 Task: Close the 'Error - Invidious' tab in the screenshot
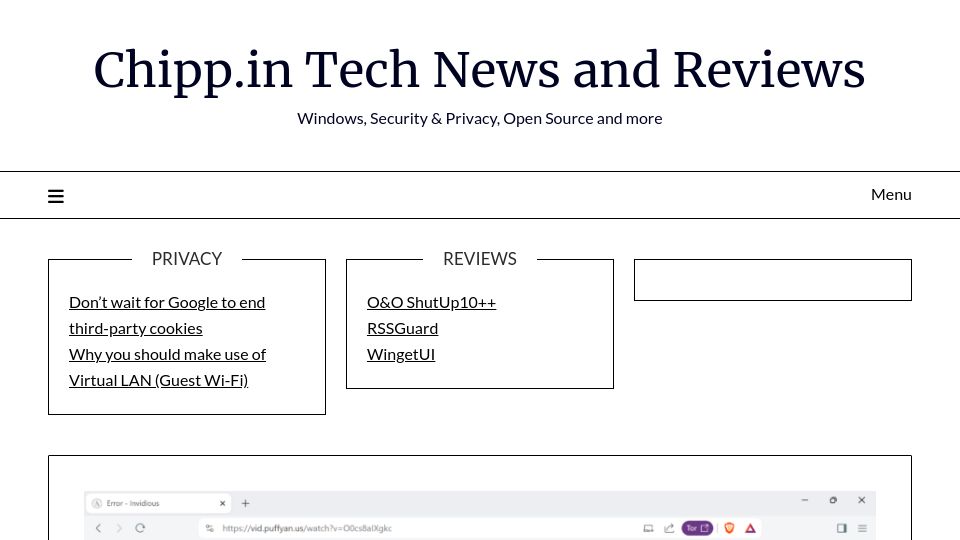pyautogui.click(x=222, y=503)
